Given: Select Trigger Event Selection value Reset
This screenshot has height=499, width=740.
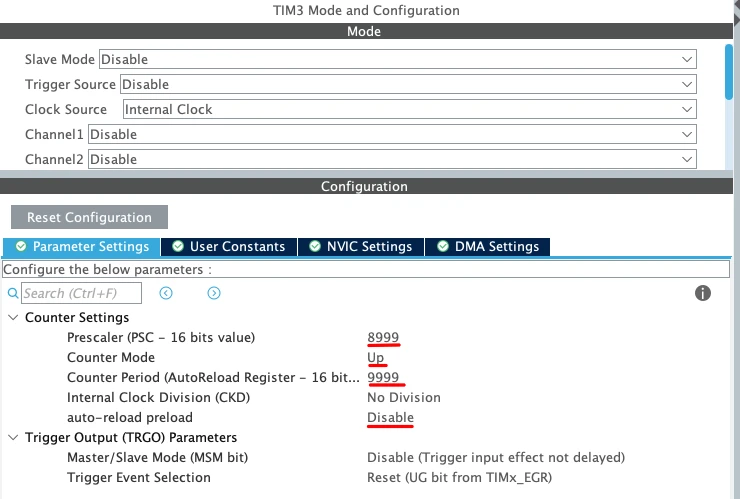Looking at the screenshot, I should point(460,477).
